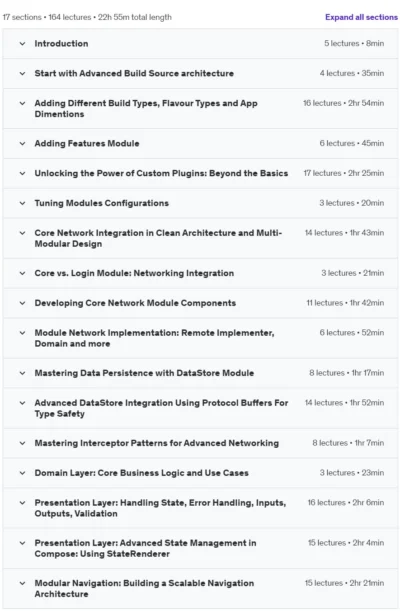Click the 16 lectures 2hr 54min label
Image resolution: width=400 pixels, height=611 pixels.
pyautogui.click(x=344, y=103)
